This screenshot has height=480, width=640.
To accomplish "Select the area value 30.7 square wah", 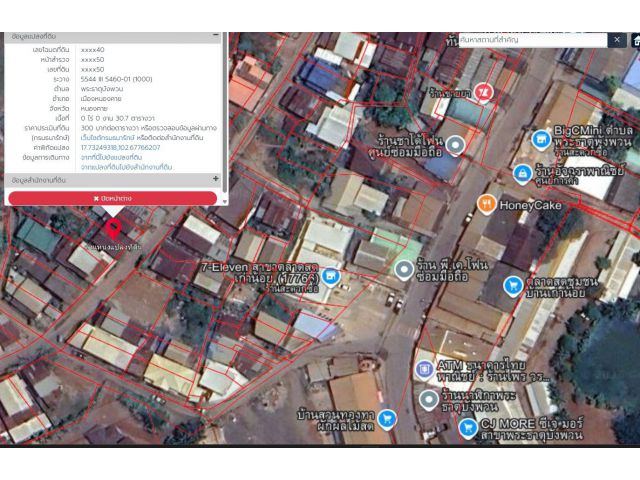I will pyautogui.click(x=118, y=118).
